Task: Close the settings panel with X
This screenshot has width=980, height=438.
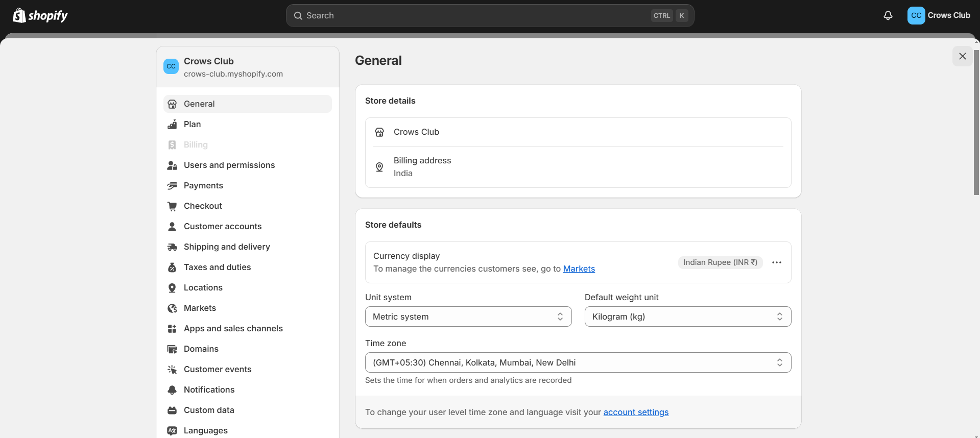Action: 963,56
